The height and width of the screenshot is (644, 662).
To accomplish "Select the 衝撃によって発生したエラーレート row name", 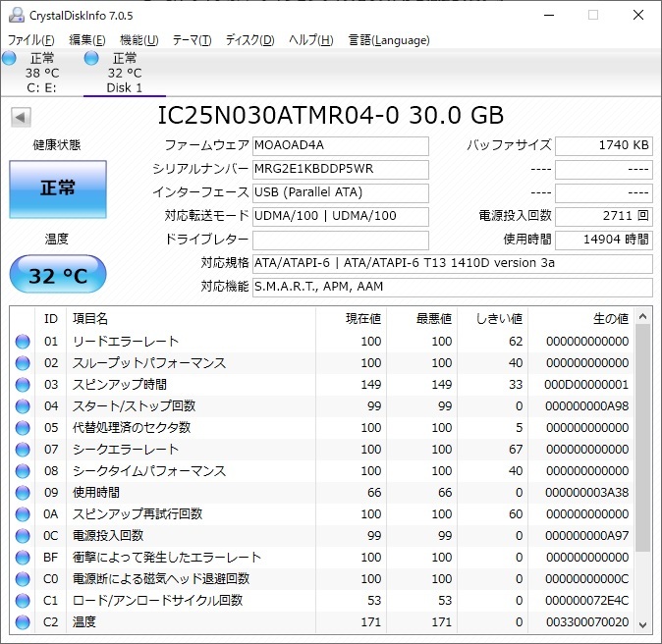I will click(x=167, y=558).
